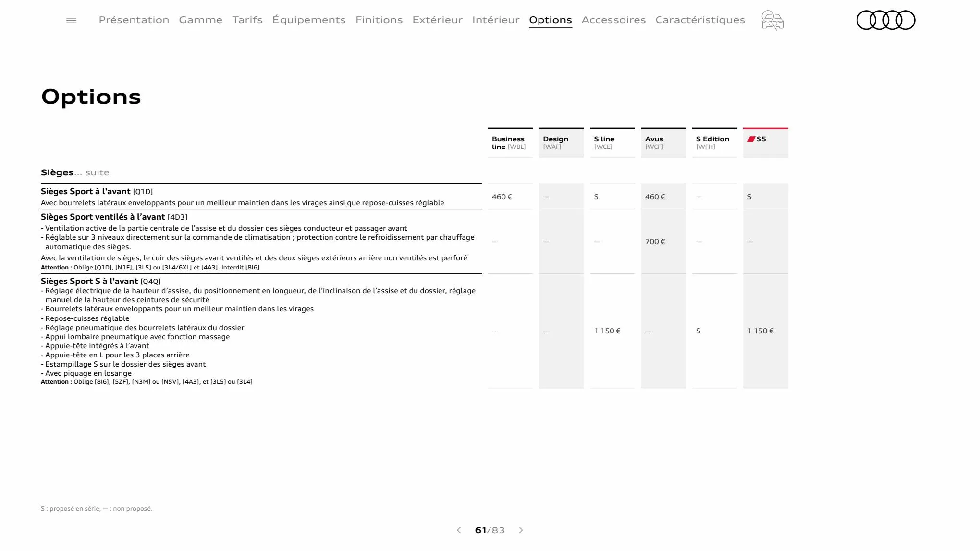Click the 'Attention : Oblige [8I6]' note

pyautogui.click(x=147, y=382)
